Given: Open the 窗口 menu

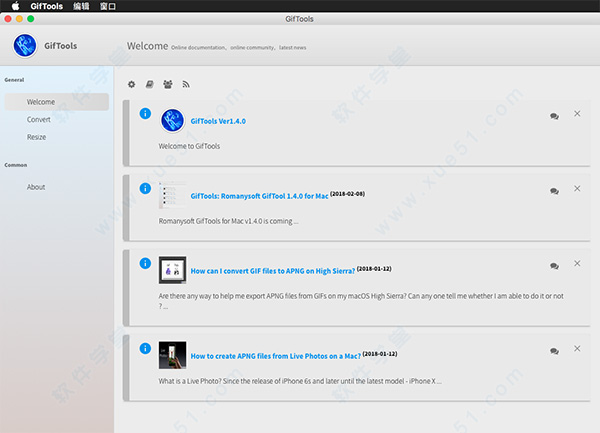Looking at the screenshot, I should point(108,6).
